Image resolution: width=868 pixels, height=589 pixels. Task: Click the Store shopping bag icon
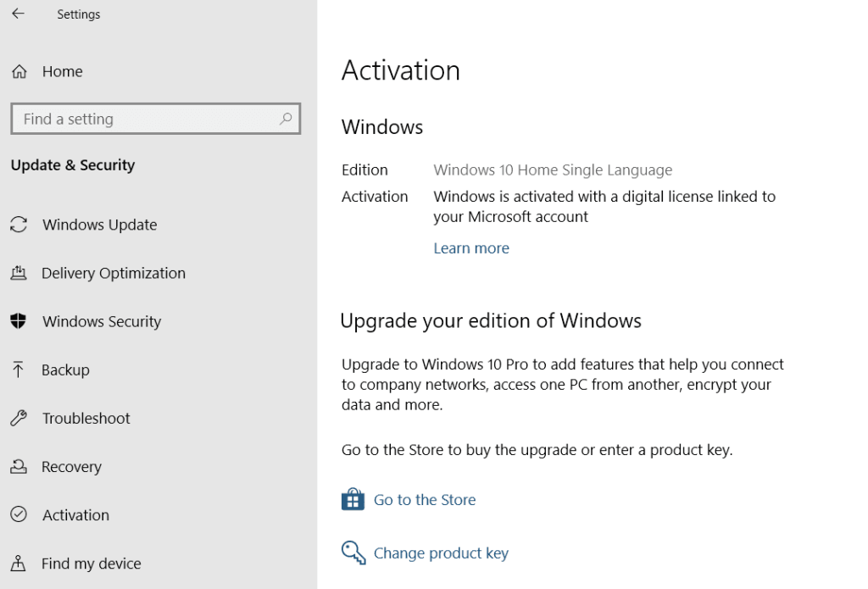tap(353, 499)
